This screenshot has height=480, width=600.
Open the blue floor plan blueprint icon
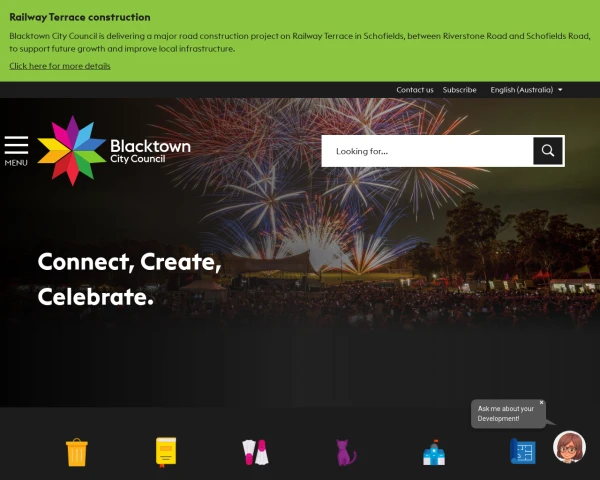pos(523,451)
